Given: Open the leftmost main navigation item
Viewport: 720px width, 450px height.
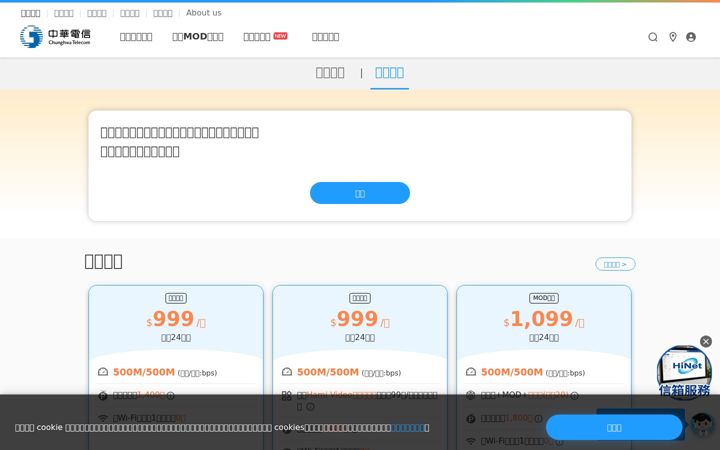Looking at the screenshot, I should coord(136,37).
